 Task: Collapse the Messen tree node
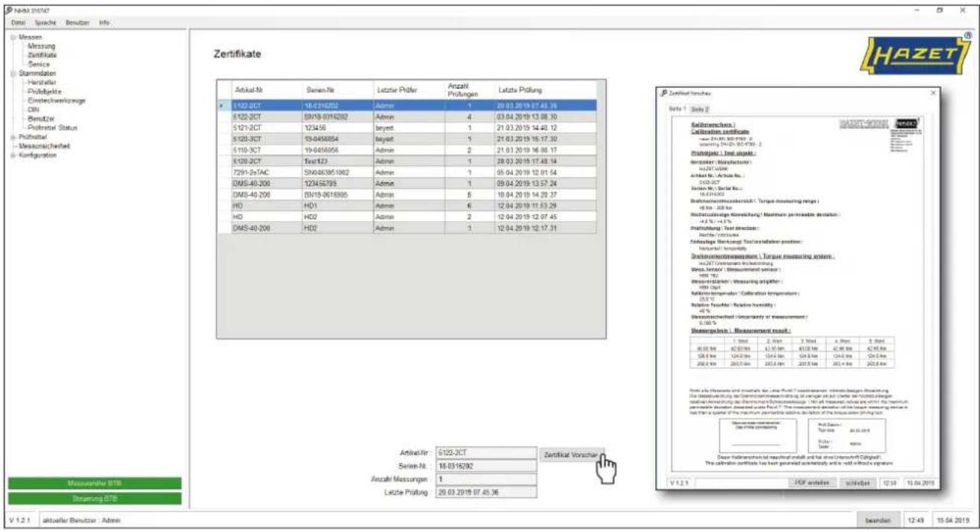(13, 37)
